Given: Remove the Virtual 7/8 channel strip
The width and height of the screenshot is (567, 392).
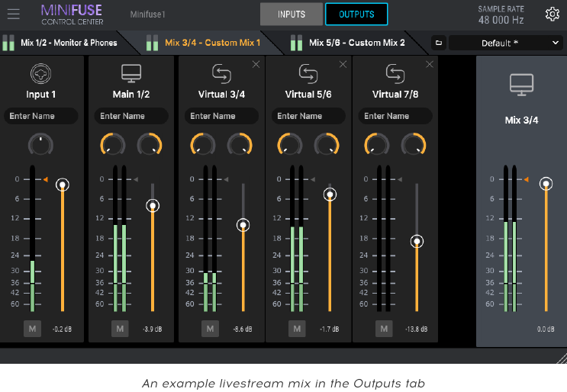Looking at the screenshot, I should [x=430, y=64].
